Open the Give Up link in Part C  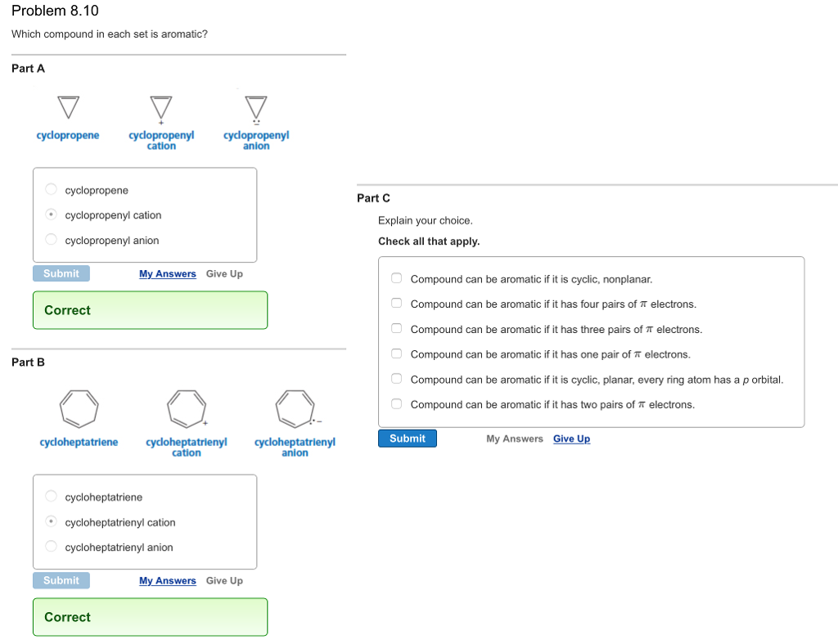571,439
